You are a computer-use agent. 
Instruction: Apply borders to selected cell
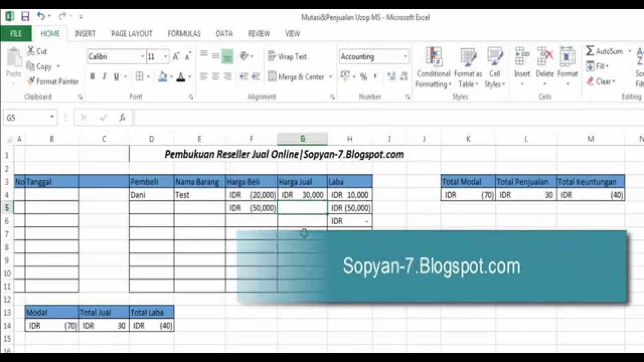click(x=139, y=77)
